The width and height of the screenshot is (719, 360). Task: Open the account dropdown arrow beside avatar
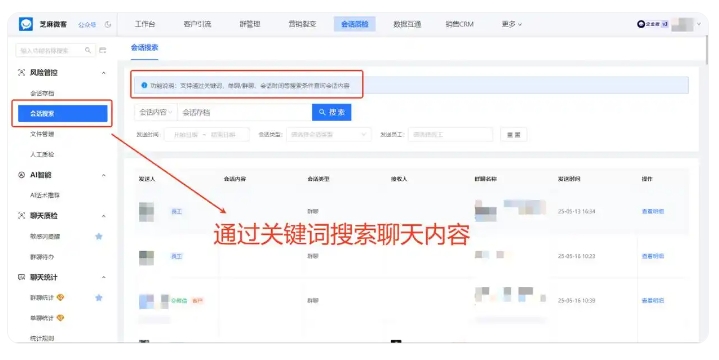[x=699, y=24]
